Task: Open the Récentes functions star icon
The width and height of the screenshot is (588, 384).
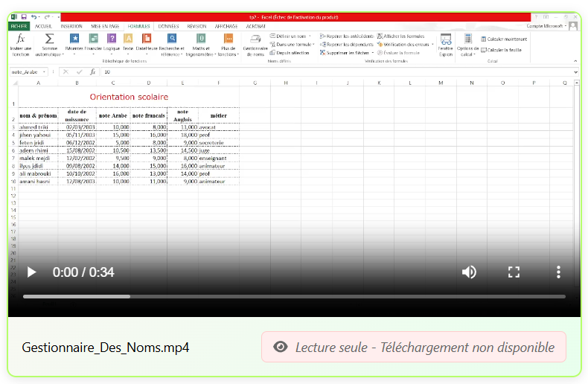Action: click(74, 38)
